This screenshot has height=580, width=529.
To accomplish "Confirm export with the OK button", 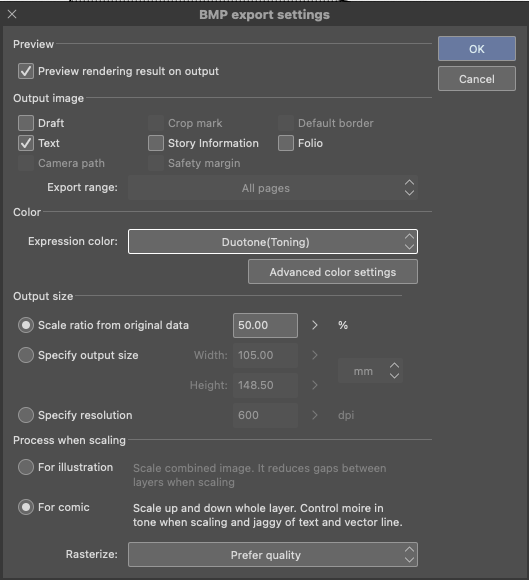I will [476, 48].
